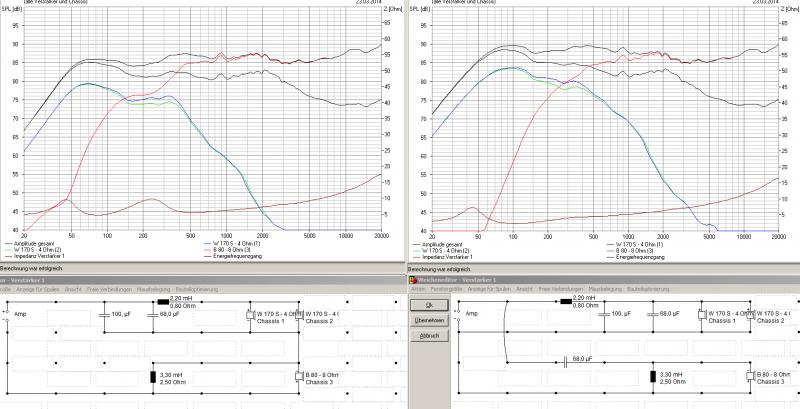Select the series 68,0 µF capacitor feeding B 80

pyautogui.click(x=566, y=363)
